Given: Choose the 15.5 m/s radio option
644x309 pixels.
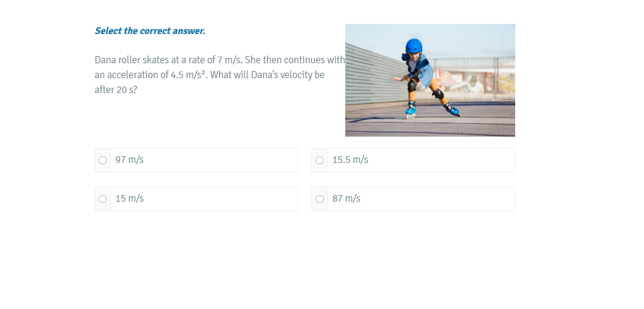Looking at the screenshot, I should [320, 160].
